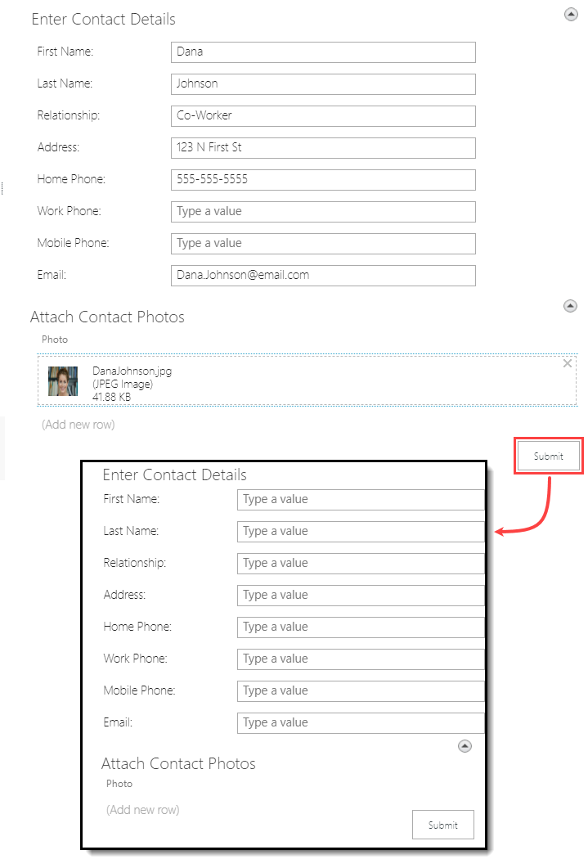The height and width of the screenshot is (868, 588).
Task: Click the DanaJohnson.jpg file name
Action: [x=132, y=371]
